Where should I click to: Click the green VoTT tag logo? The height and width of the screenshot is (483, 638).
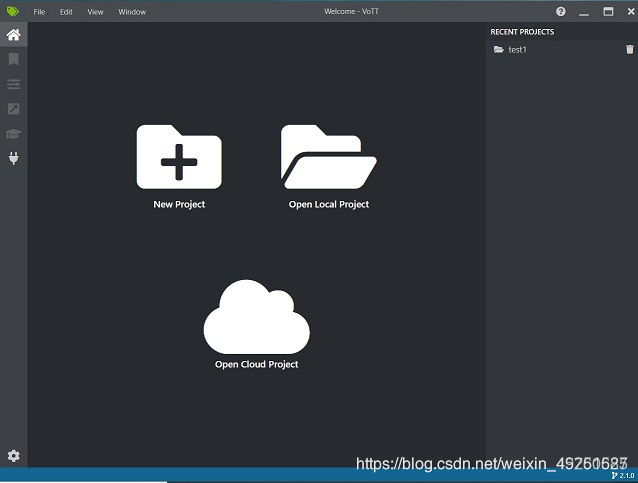click(13, 11)
